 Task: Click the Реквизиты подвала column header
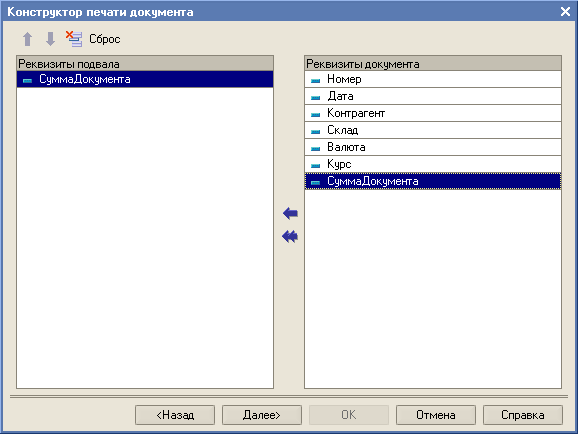click(x=145, y=64)
